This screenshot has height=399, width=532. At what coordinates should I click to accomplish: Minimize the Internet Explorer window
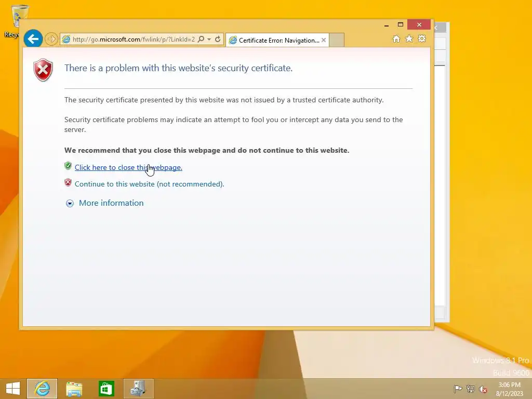click(387, 25)
